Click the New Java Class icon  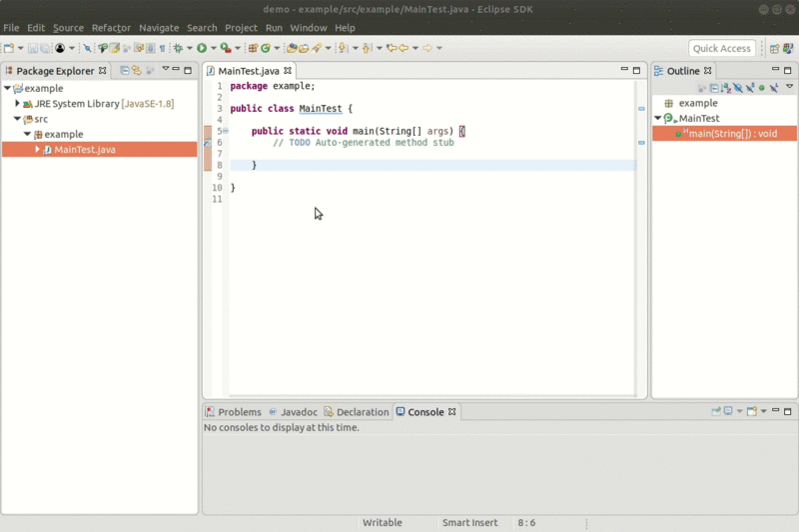[x=266, y=48]
